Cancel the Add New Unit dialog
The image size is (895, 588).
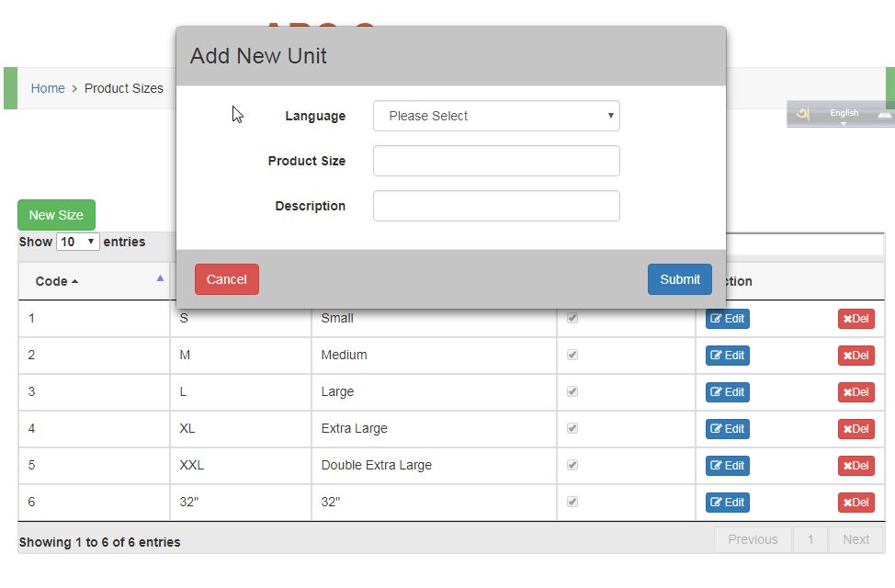227,279
